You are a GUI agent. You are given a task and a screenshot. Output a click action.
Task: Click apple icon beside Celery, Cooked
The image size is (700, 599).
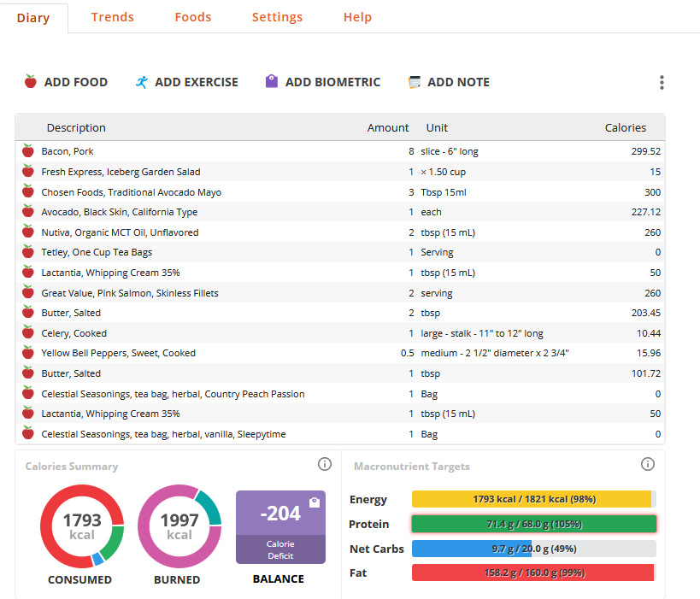point(28,333)
